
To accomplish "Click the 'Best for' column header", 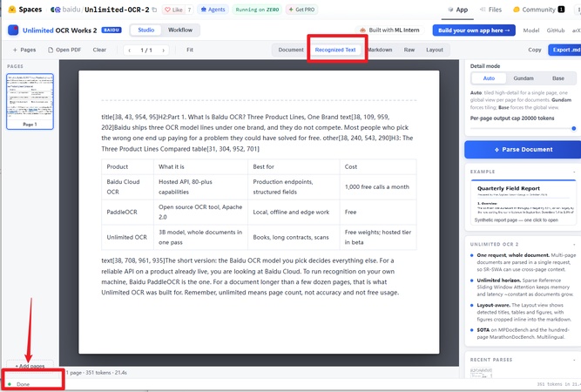I will (x=294, y=166).
